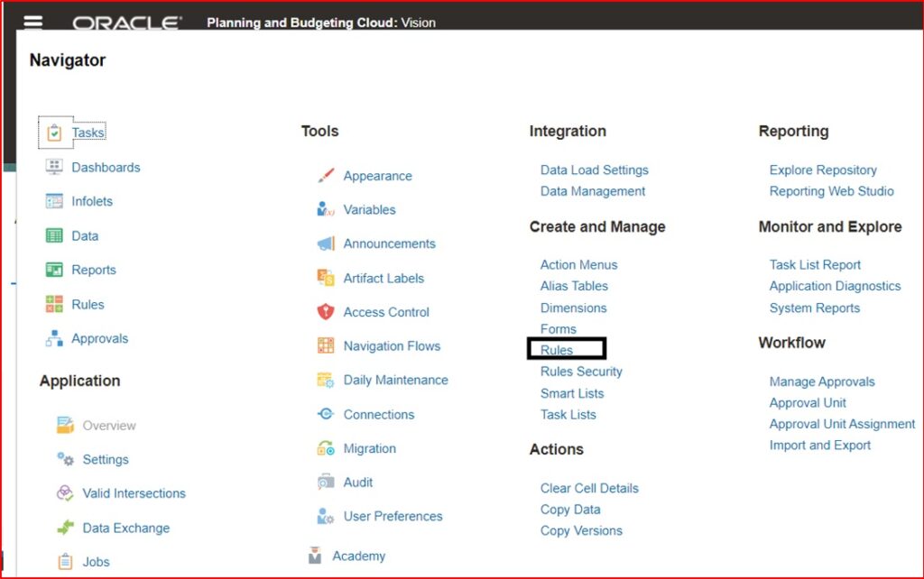Select the Announcements megaphone icon
This screenshot has width=924, height=579.
tap(326, 244)
